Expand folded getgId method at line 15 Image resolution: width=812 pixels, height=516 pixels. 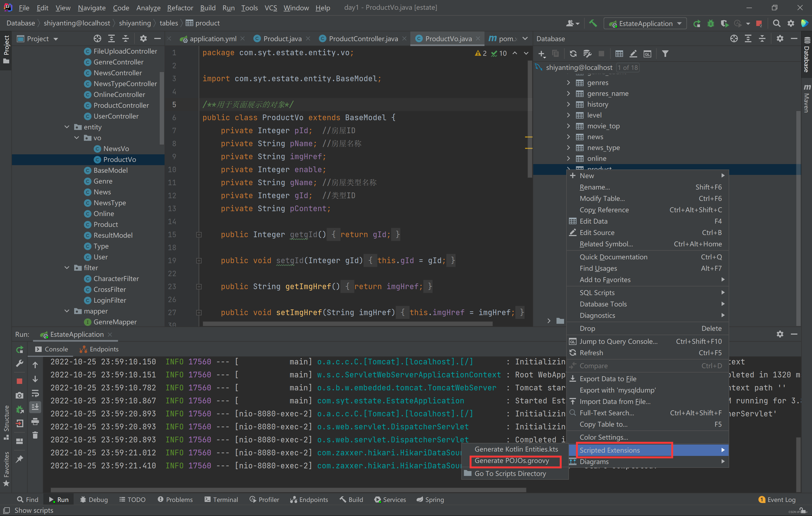(x=199, y=234)
